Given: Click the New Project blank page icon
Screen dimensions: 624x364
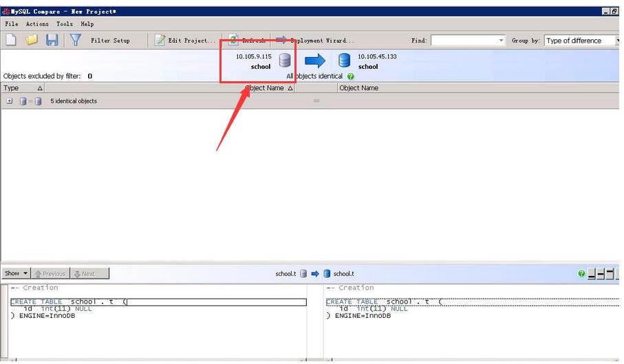Looking at the screenshot, I should [x=11, y=40].
